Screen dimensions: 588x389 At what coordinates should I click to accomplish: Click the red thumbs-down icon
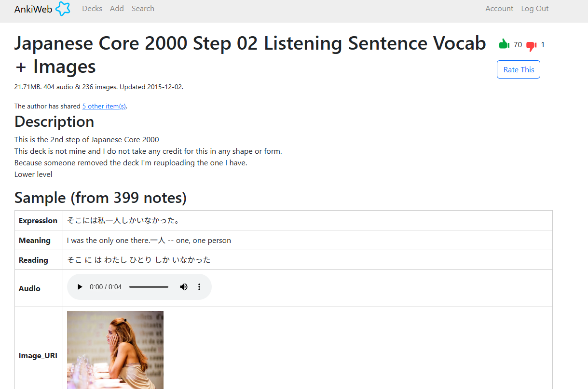tap(532, 46)
